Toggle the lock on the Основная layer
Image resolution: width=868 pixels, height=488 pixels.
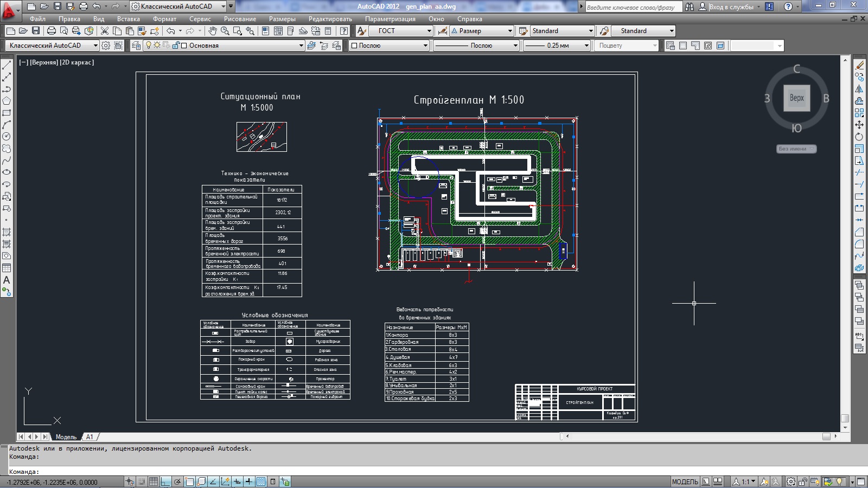click(176, 46)
